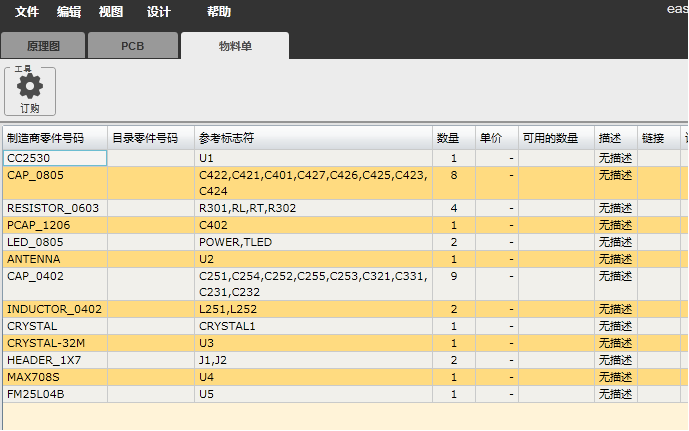Screen dimensions: 689x431
Task: Click the quantity 4 in RESISTOR_0603 row
Action: point(454,208)
